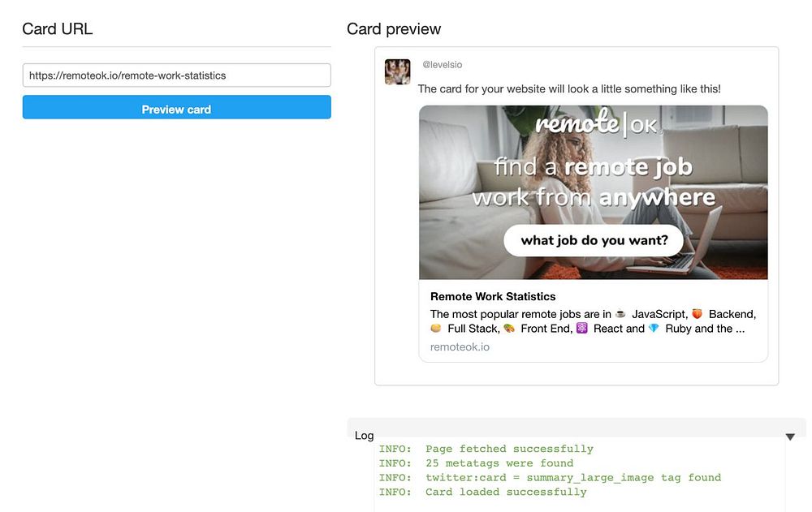
Task: Click the @levelsio profile avatar
Action: [397, 71]
